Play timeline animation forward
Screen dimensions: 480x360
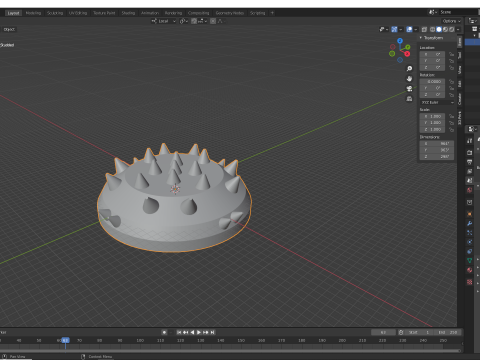click(199, 332)
